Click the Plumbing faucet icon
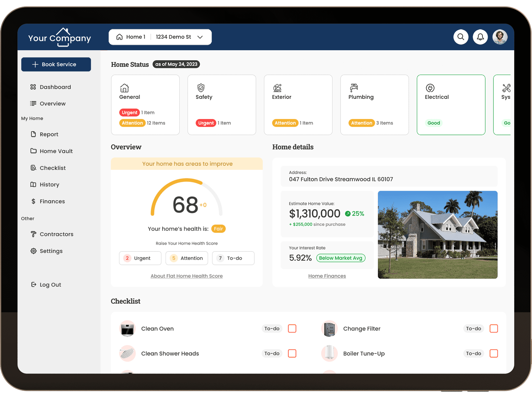Image resolution: width=532 pixels, height=411 pixels. (354, 88)
